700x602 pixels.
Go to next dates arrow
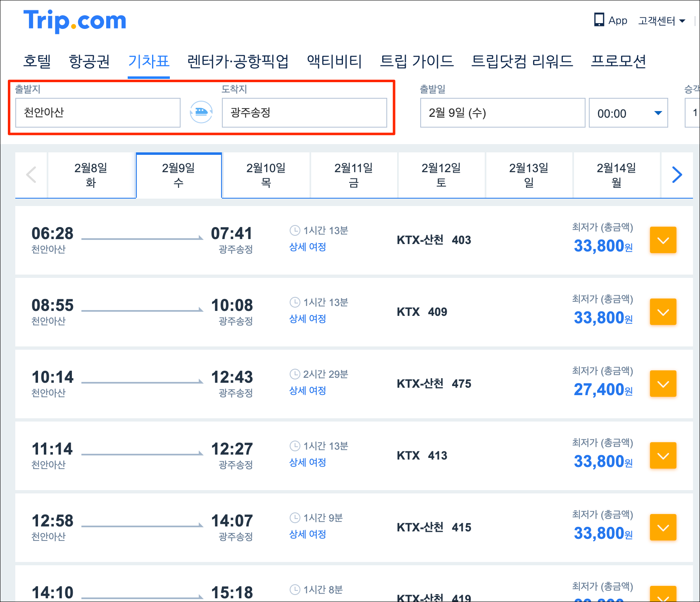click(x=677, y=175)
